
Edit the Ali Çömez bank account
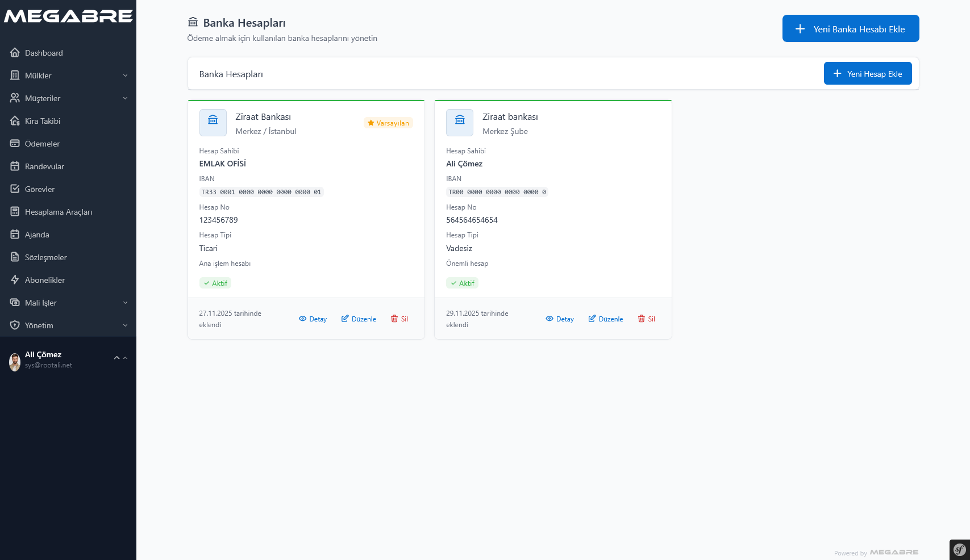coord(606,319)
